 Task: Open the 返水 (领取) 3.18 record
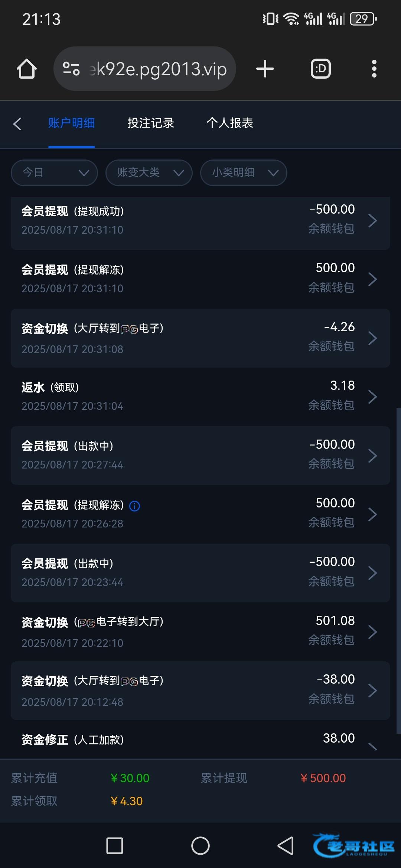(200, 397)
